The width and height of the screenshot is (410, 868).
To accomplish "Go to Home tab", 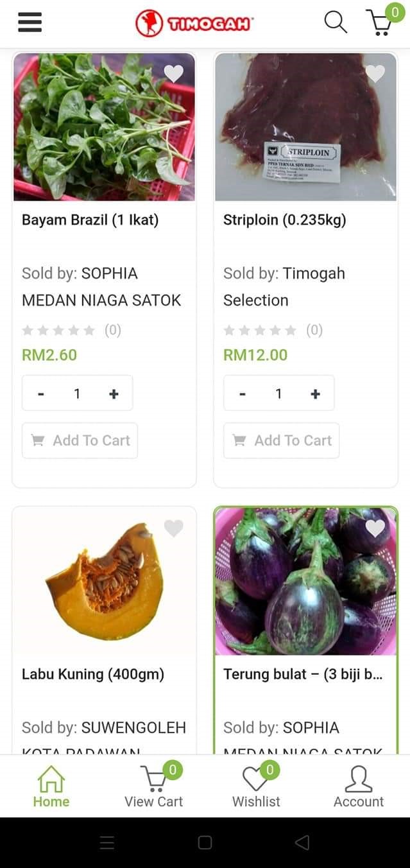I will pos(51,786).
